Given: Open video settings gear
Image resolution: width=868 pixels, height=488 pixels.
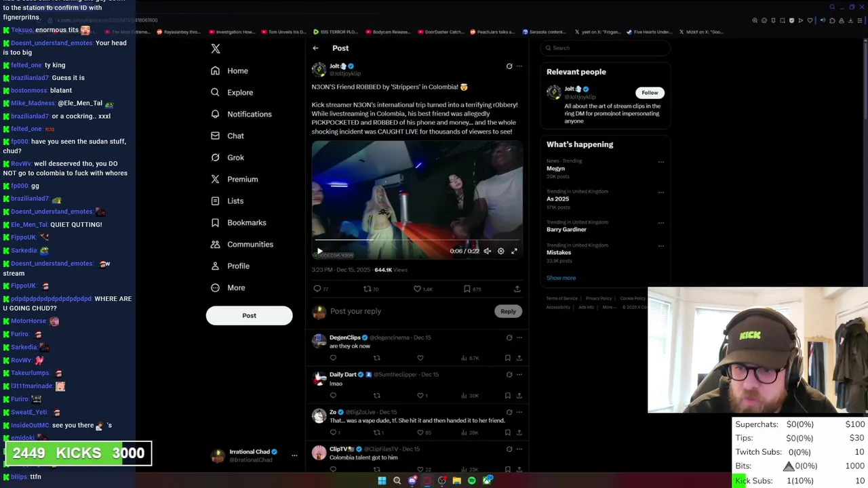Looking at the screenshot, I should (500, 251).
